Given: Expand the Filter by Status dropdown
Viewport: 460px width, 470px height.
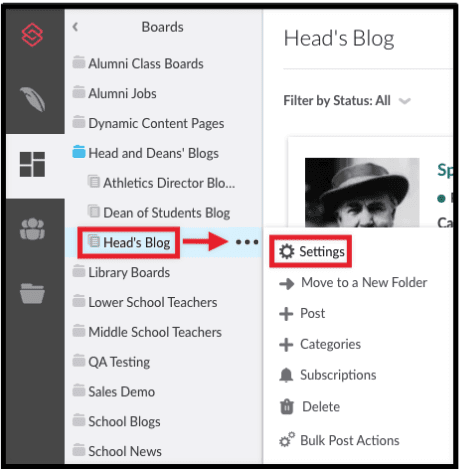Looking at the screenshot, I should coord(347,101).
